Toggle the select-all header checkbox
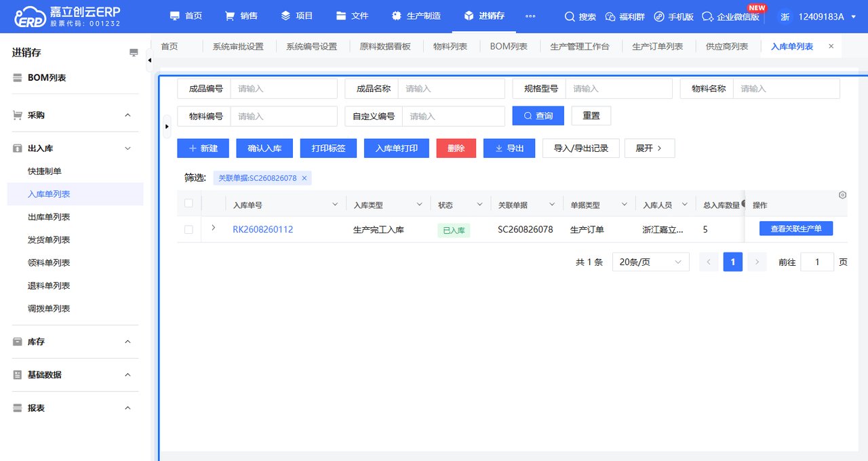Image resolution: width=868 pixels, height=461 pixels. (189, 203)
